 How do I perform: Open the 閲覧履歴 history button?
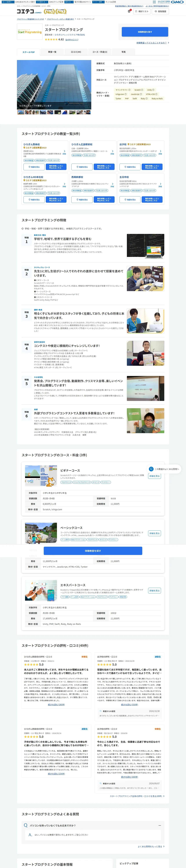[160, 11]
